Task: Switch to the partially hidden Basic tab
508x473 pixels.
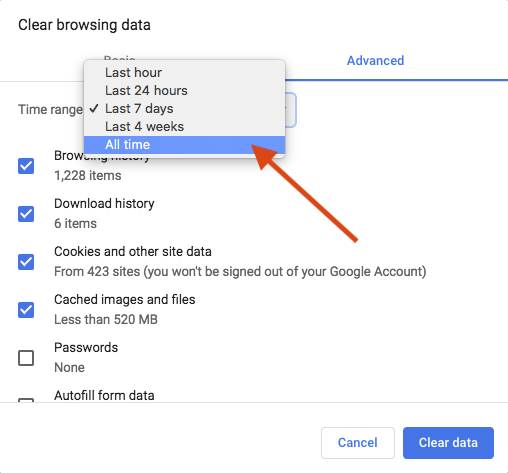Action: pyautogui.click(x=119, y=58)
